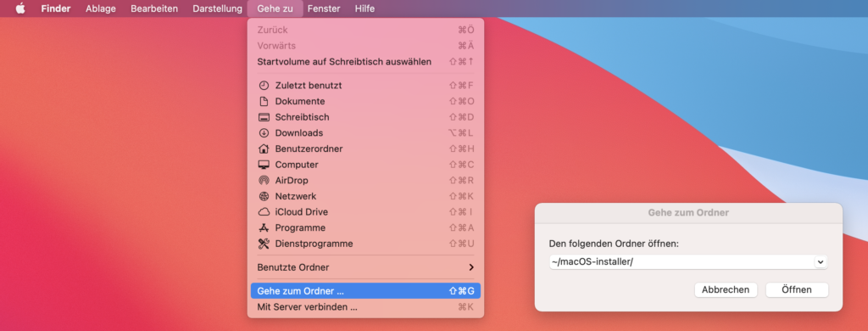The width and height of the screenshot is (868, 331).
Task: Go to iCloud Drive
Action: coord(365,212)
